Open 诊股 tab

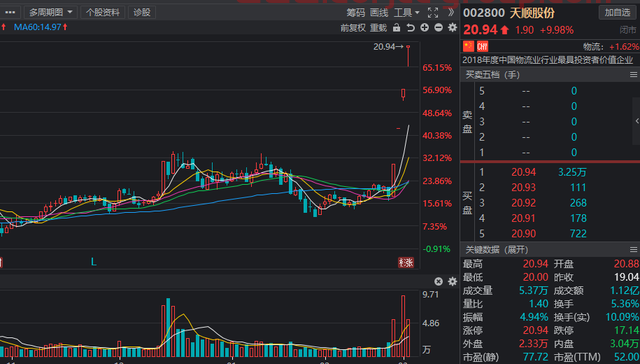click(x=142, y=12)
